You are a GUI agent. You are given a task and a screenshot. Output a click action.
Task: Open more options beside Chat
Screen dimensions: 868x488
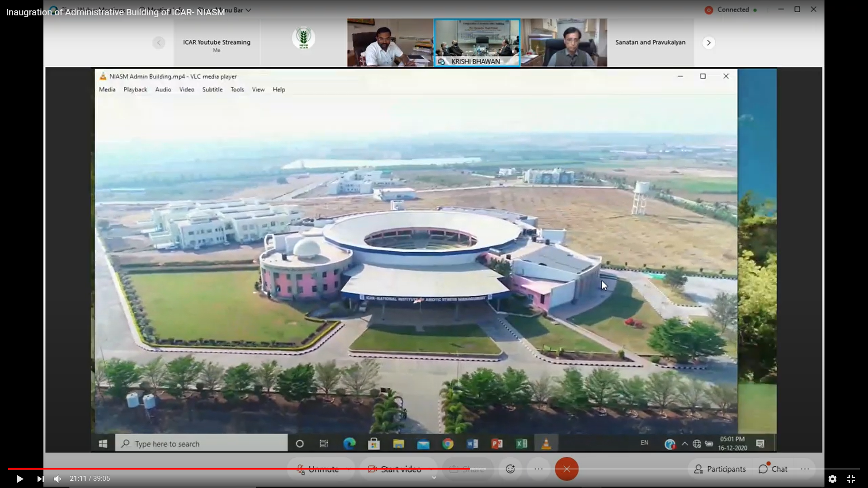click(805, 469)
